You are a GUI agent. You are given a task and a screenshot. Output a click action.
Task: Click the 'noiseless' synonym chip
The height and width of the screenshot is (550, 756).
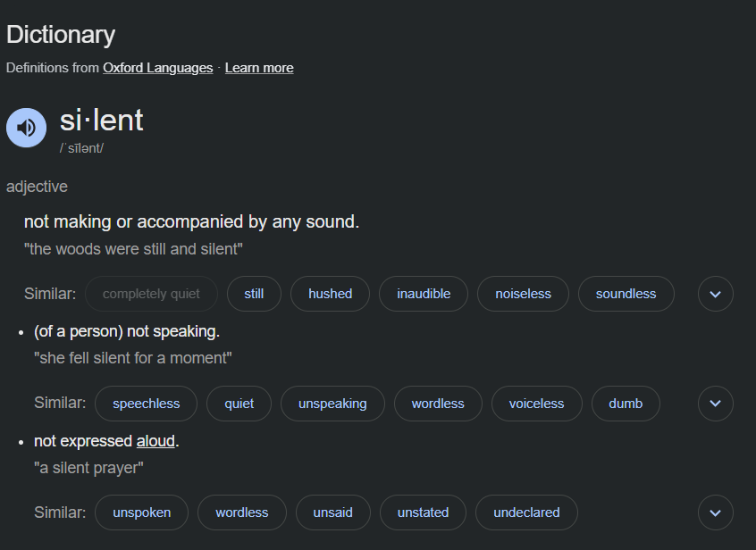tap(523, 294)
